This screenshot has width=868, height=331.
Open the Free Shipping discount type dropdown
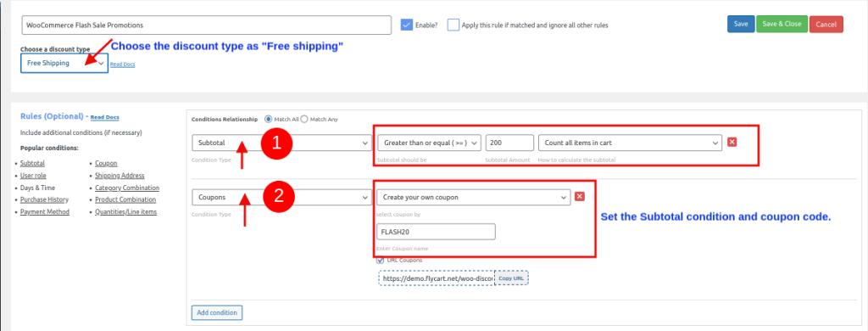(64, 63)
